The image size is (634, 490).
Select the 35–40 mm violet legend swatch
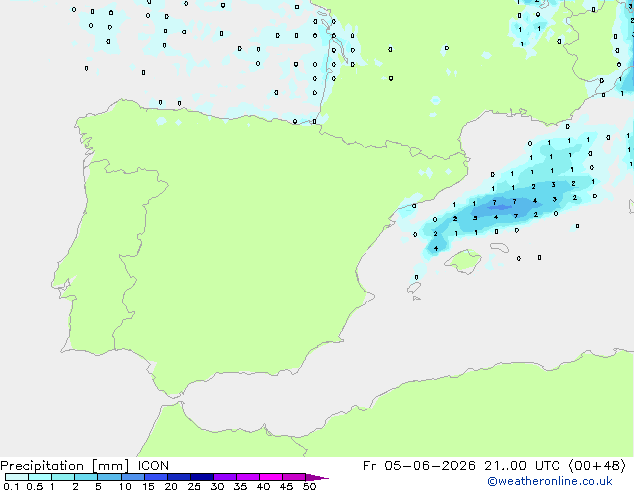(x=248, y=477)
